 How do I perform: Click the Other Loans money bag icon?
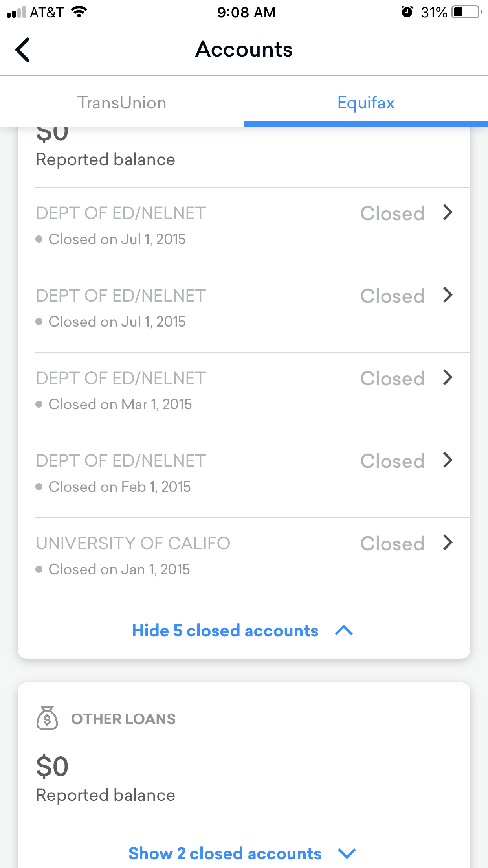click(x=47, y=718)
